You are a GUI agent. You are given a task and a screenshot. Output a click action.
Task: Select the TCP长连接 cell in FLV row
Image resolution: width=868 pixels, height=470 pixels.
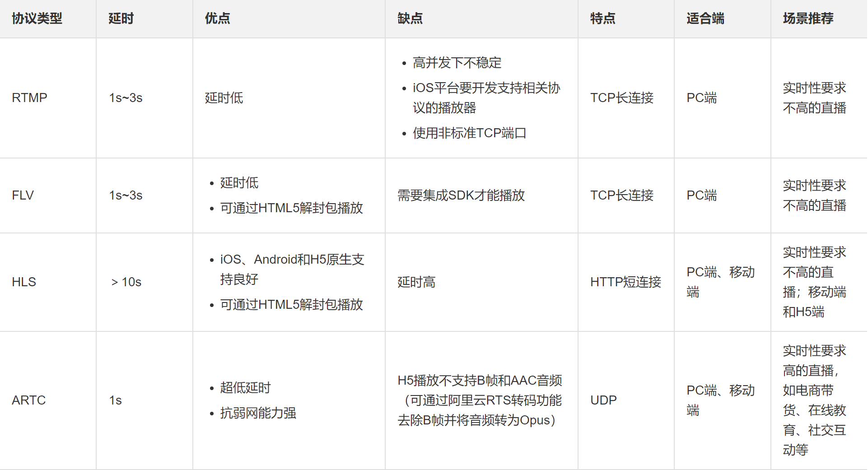pyautogui.click(x=621, y=195)
